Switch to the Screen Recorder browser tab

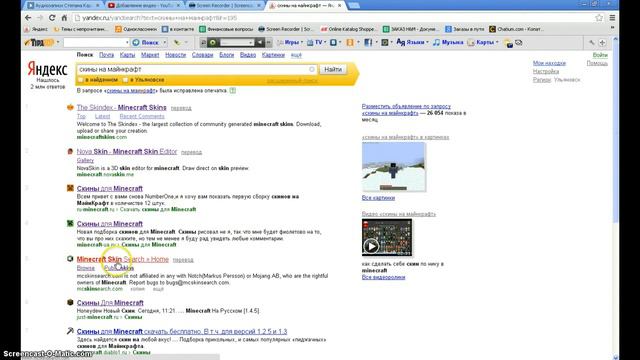pyautogui.click(x=224, y=6)
